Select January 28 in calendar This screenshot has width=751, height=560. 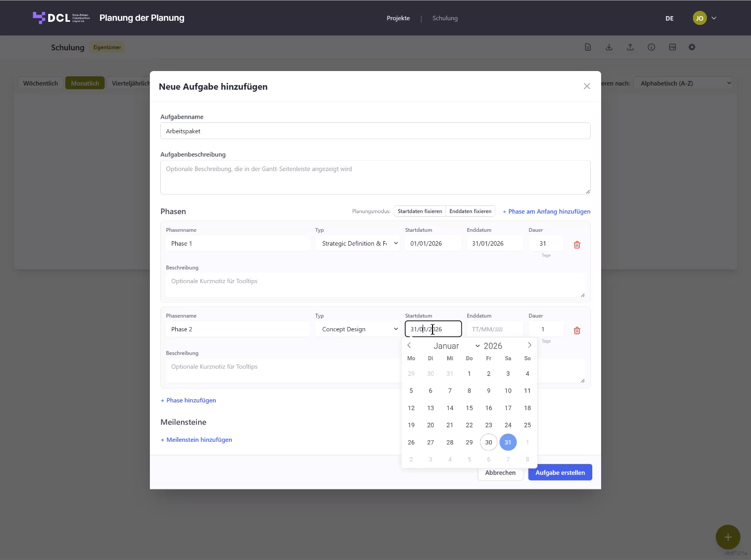[450, 442]
